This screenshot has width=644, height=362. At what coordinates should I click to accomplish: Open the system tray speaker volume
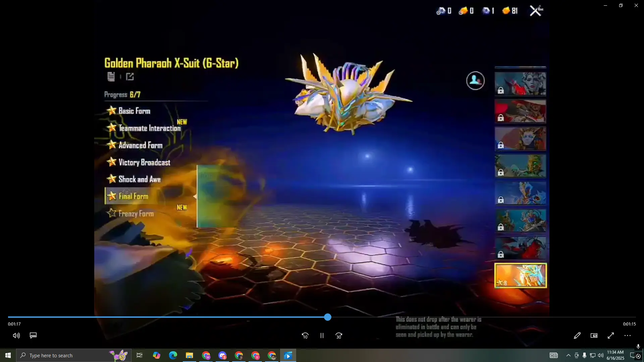(x=600, y=355)
